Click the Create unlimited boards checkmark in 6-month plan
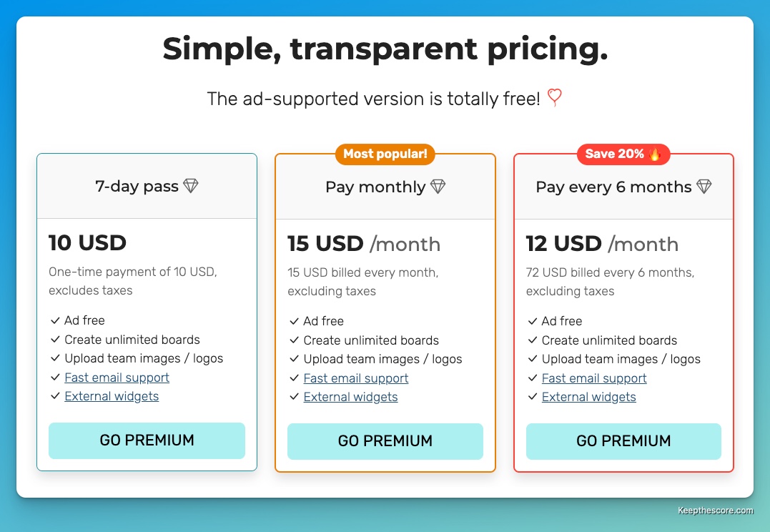The height and width of the screenshot is (532, 770). pos(533,340)
